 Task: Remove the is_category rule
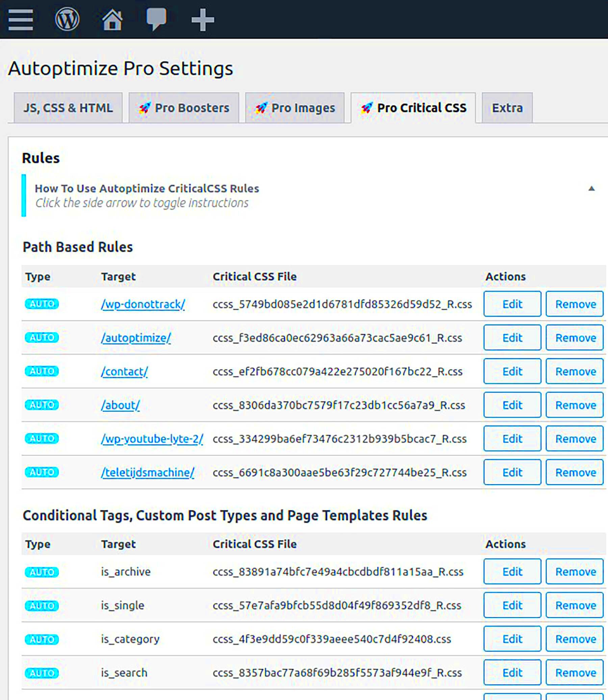pyautogui.click(x=575, y=639)
